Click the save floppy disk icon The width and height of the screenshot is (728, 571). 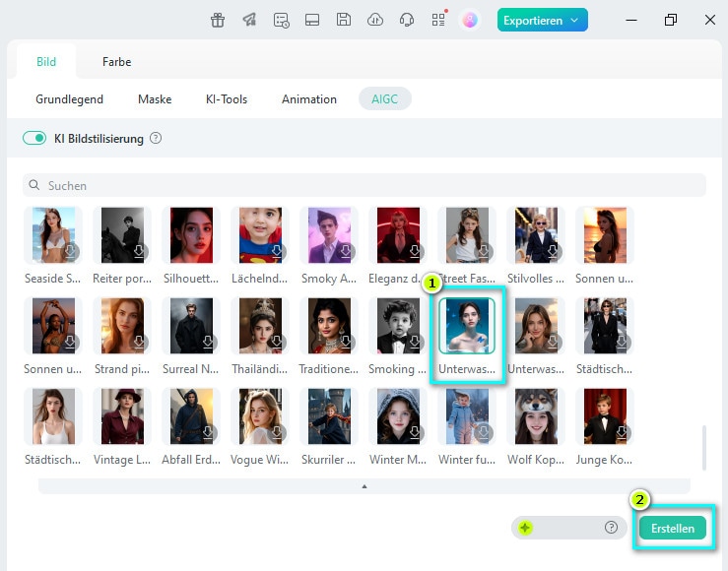click(x=344, y=20)
